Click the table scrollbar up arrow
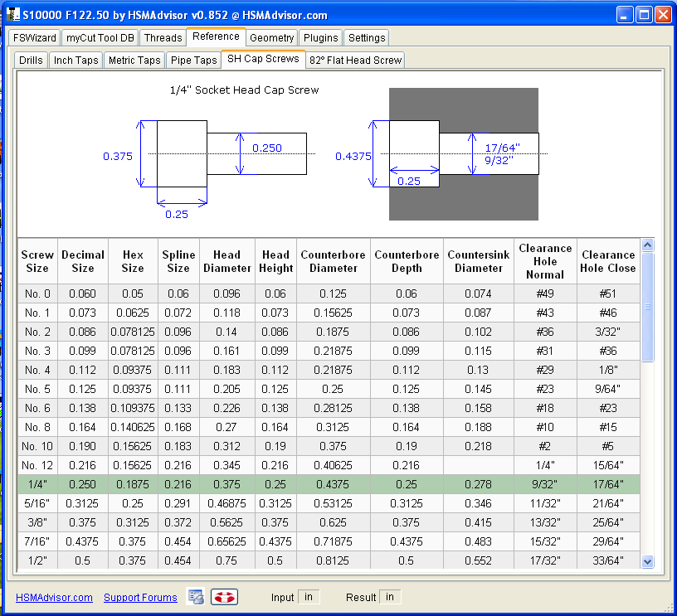 647,245
